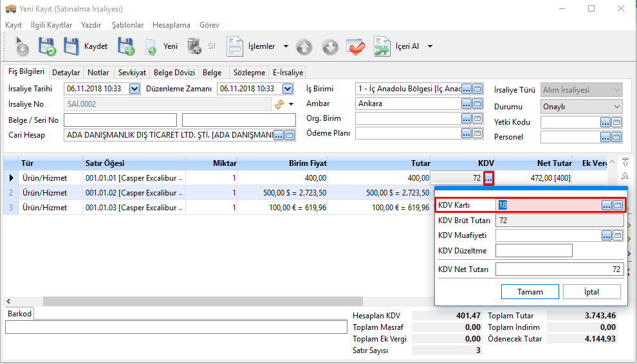
Task: Open the KDV Kartı lookup ellipsis button
Action: click(x=606, y=205)
